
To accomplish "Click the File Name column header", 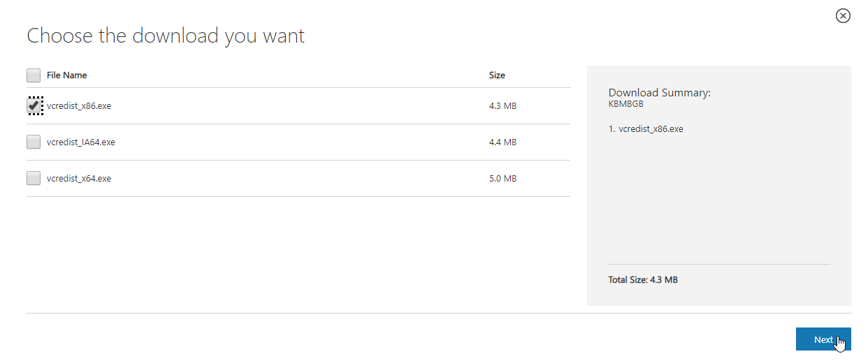I will (67, 75).
